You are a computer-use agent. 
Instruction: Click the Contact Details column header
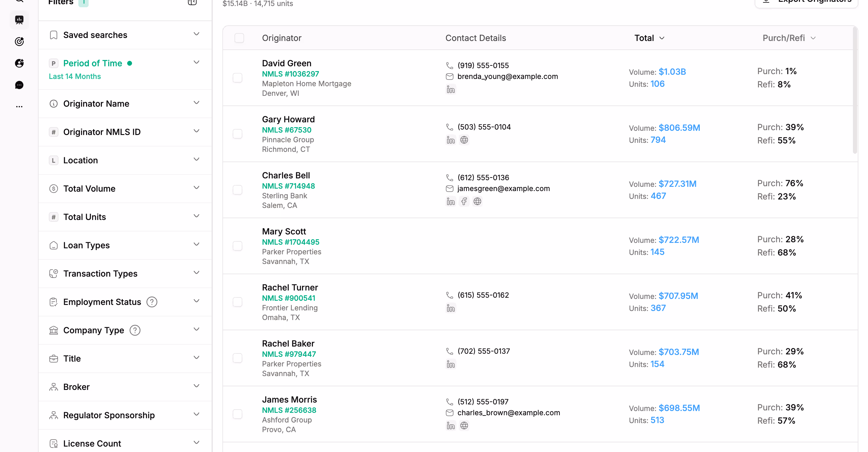(476, 38)
